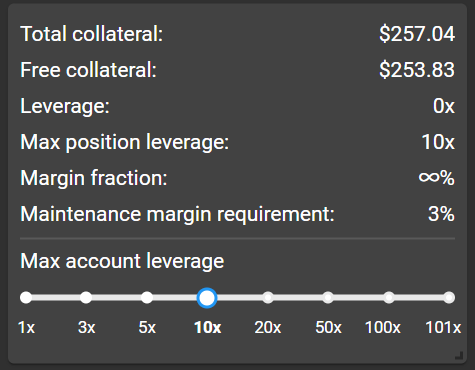Click the 50x label under slider
475x370 pixels.
click(328, 327)
